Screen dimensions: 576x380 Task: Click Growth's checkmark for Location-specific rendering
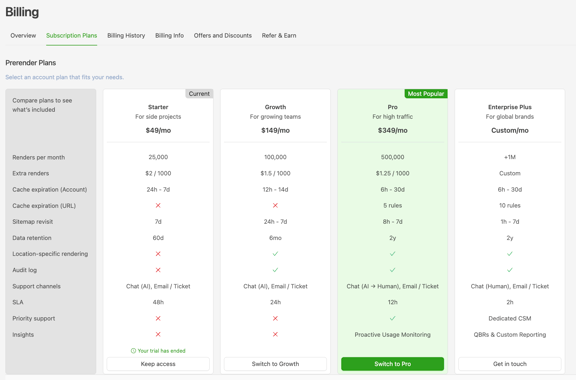click(x=275, y=254)
